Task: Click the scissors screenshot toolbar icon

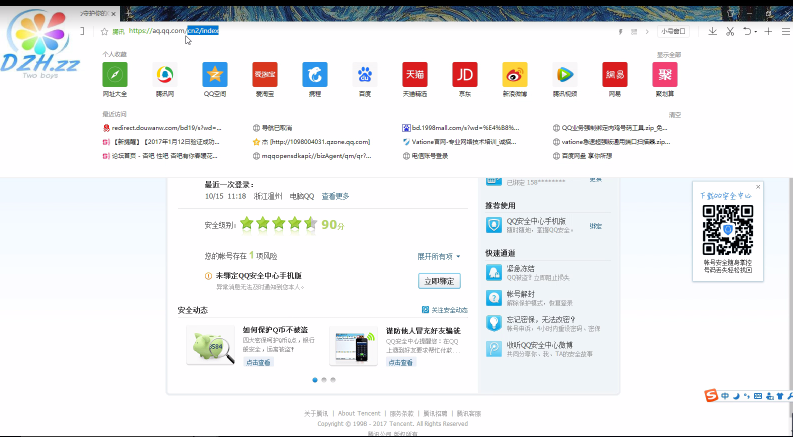Action: (730, 31)
